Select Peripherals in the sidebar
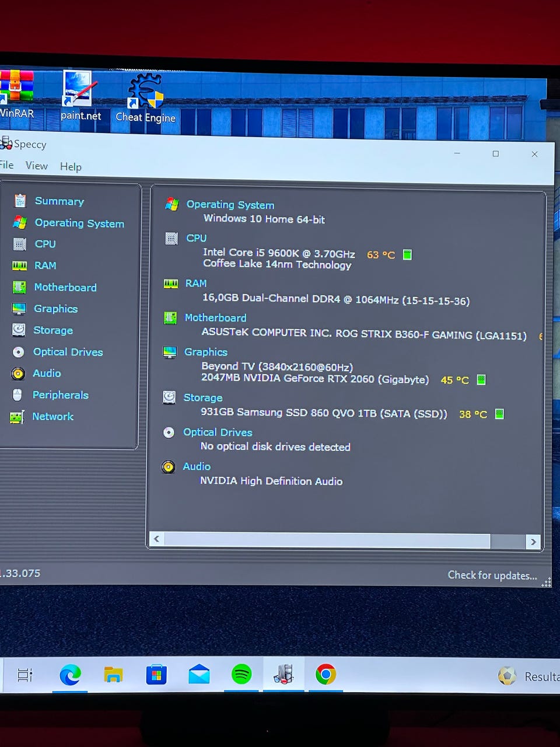The height and width of the screenshot is (747, 560). (x=61, y=395)
